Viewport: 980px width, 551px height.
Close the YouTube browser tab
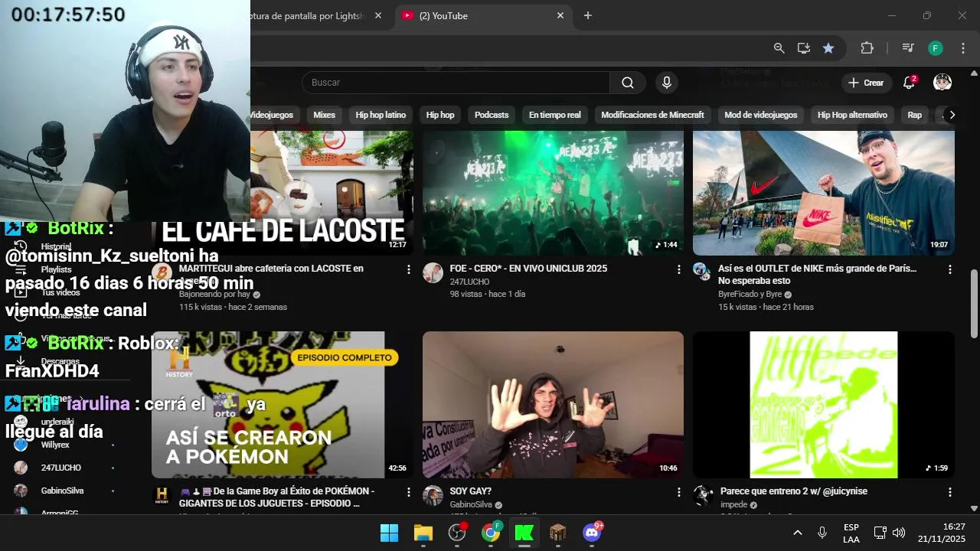coord(560,15)
